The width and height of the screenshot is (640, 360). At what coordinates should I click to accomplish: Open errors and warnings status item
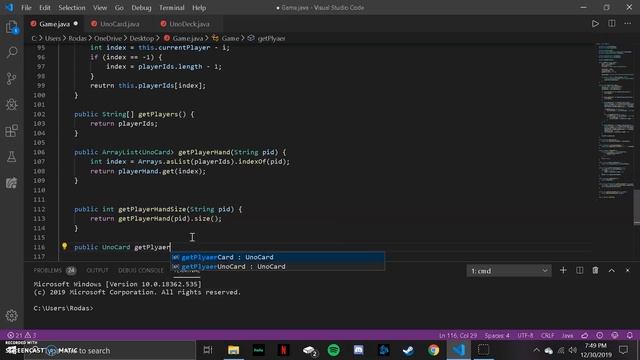pos(22,335)
